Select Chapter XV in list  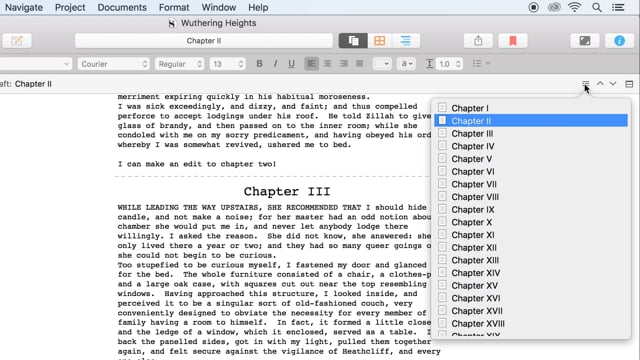click(x=531, y=285)
